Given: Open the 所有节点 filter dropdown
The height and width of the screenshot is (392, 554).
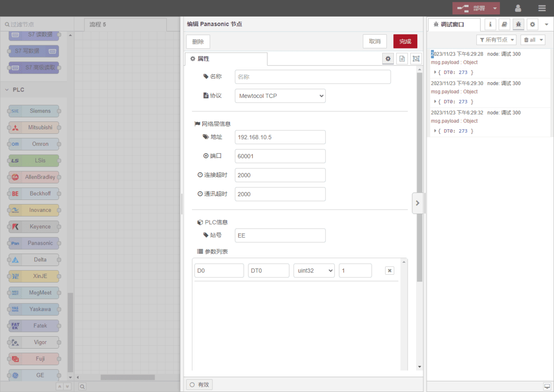Looking at the screenshot, I should pyautogui.click(x=496, y=40).
